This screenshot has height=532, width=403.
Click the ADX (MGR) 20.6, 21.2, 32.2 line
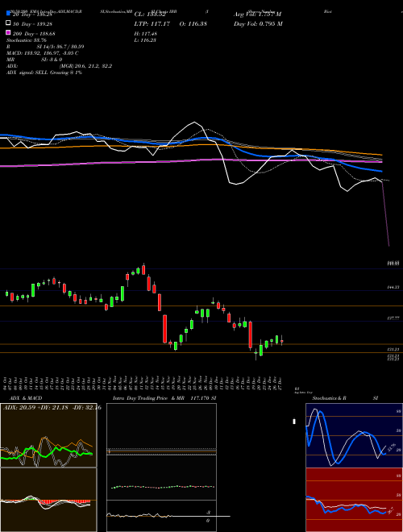coord(59,66)
